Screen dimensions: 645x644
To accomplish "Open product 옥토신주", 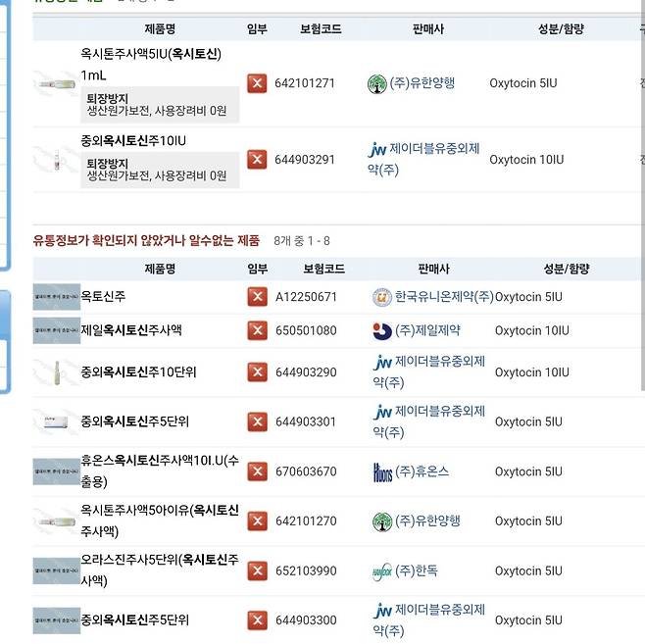I will pyautogui.click(x=103, y=296).
